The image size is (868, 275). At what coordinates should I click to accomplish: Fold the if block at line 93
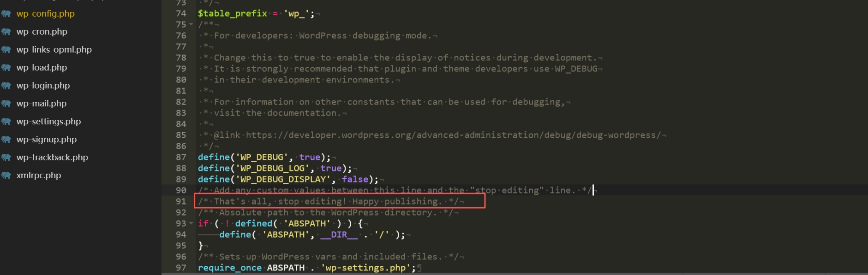[x=191, y=223]
